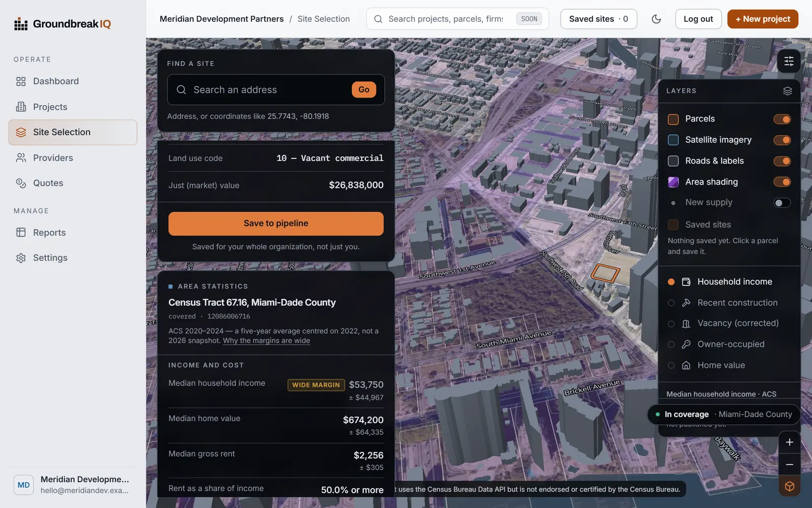This screenshot has width=812, height=508.
Task: Click the Area shading purple swatch
Action: [x=673, y=182]
